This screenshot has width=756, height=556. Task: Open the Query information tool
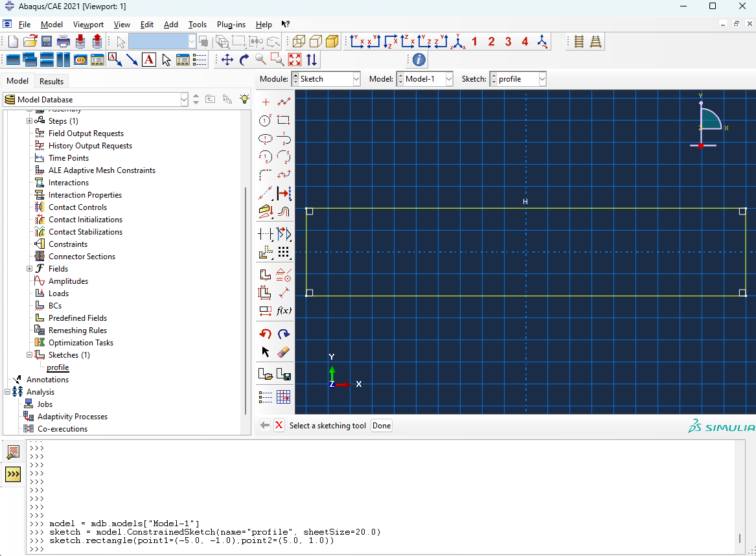tap(419, 60)
